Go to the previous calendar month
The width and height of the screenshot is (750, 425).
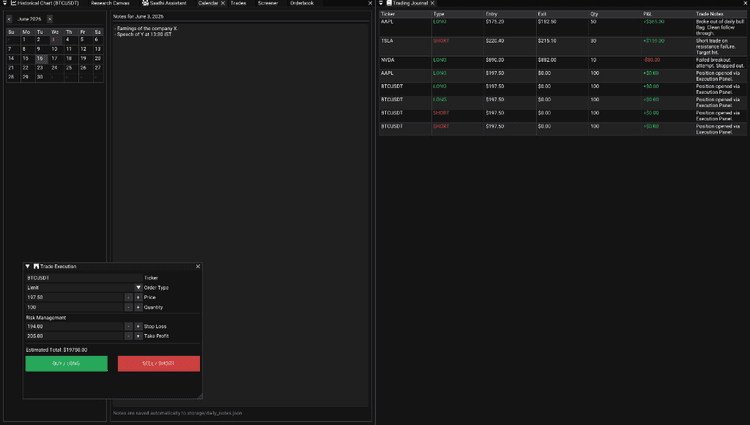9,19
